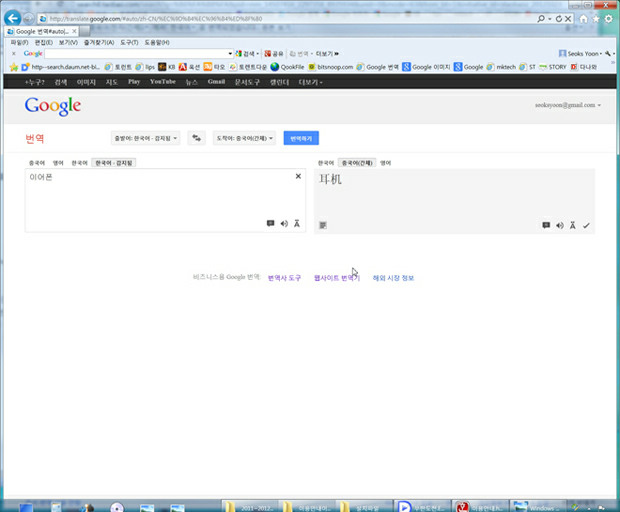620x512 pixels.
Task: Refresh the page using the reload icon
Action: coord(559,19)
